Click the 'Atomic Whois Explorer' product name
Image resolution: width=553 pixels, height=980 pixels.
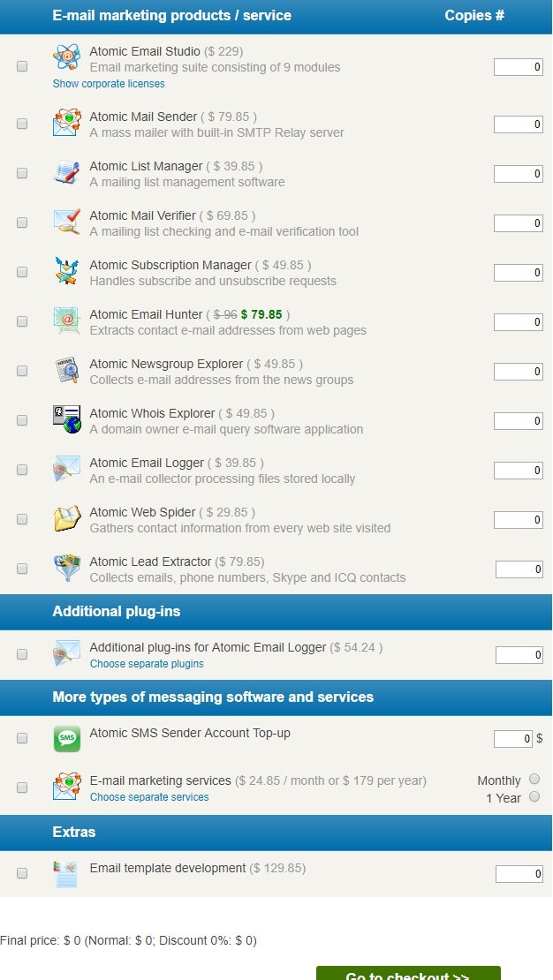[x=152, y=413]
